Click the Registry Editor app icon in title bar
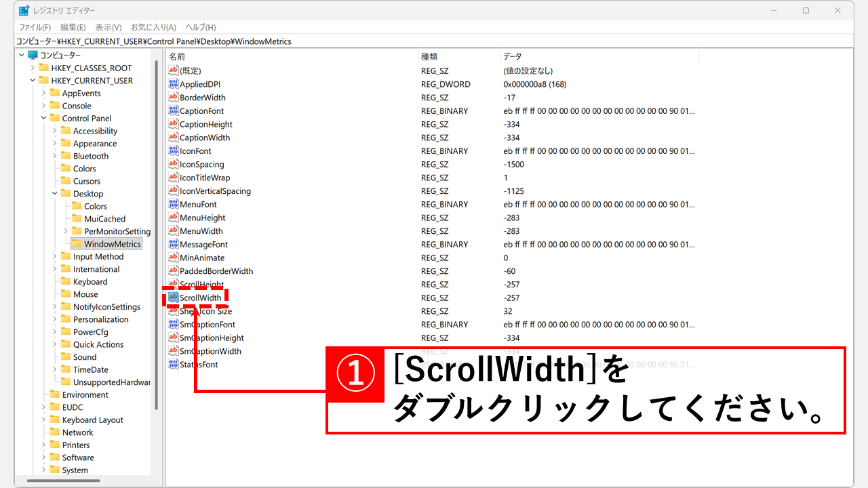868x488 pixels. coord(24,11)
